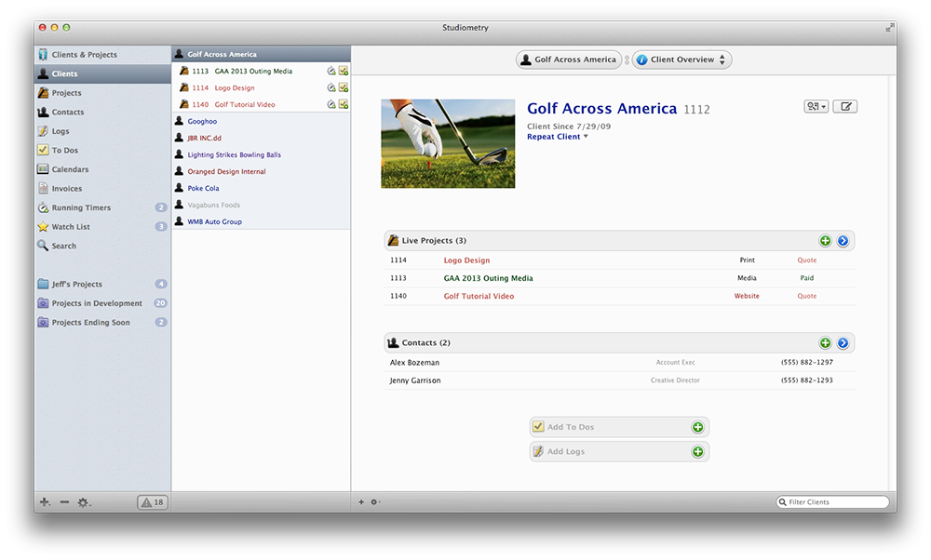Click green plus on Add To Dos

[697, 427]
